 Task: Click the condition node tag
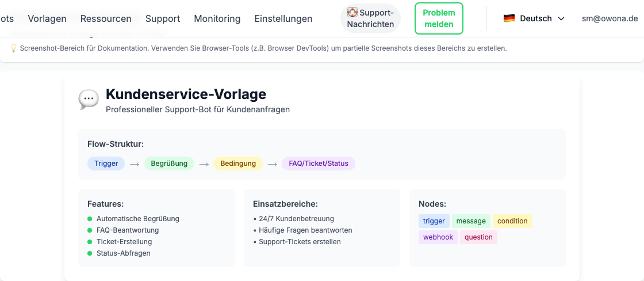[512, 221]
